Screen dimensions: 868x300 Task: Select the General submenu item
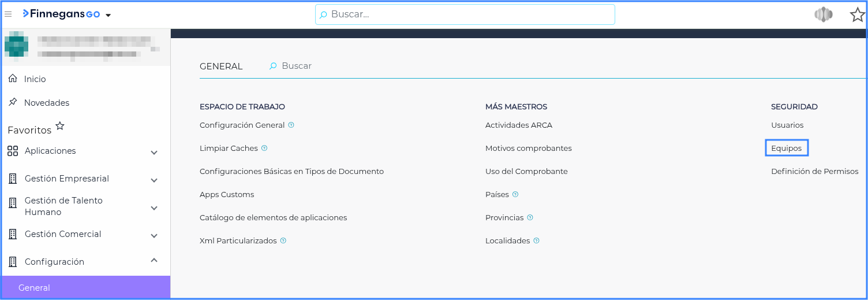point(35,287)
